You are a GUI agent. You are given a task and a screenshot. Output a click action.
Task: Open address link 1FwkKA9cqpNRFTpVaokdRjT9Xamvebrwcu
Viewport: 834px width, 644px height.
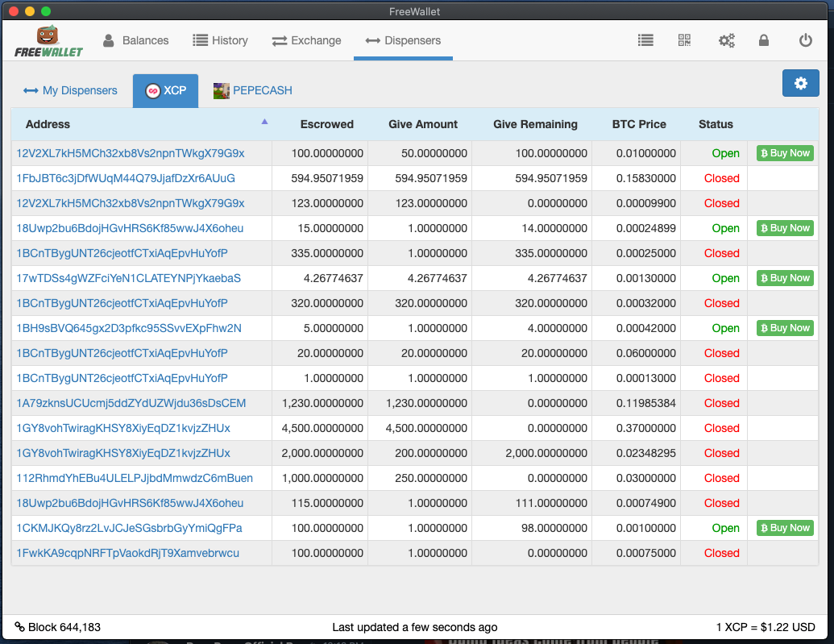[x=127, y=553]
